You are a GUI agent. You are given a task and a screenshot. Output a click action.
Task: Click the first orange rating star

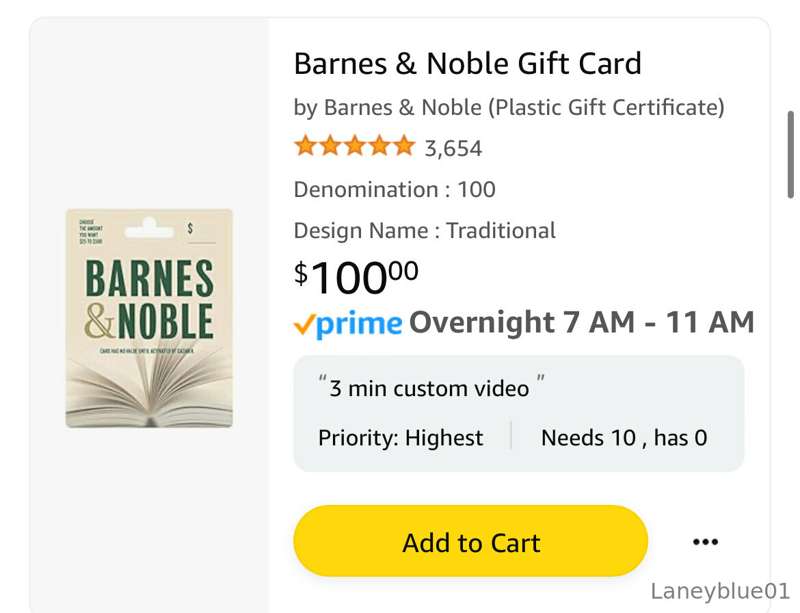(x=306, y=146)
